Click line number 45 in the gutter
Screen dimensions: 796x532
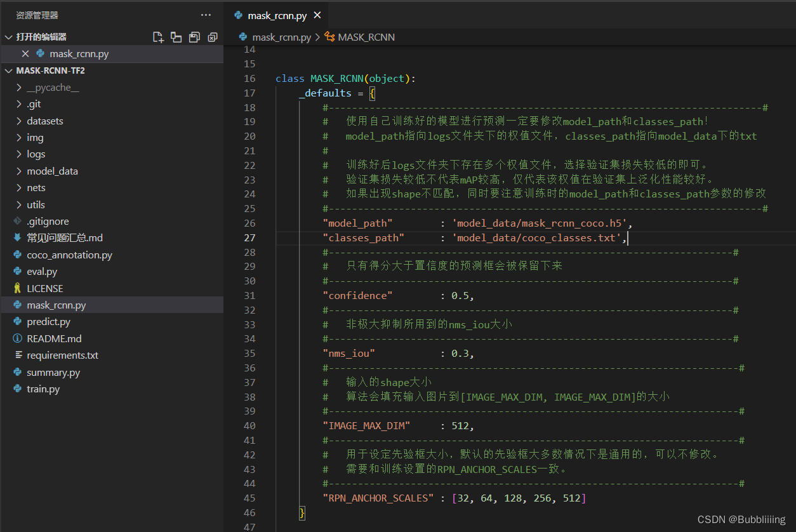point(249,498)
